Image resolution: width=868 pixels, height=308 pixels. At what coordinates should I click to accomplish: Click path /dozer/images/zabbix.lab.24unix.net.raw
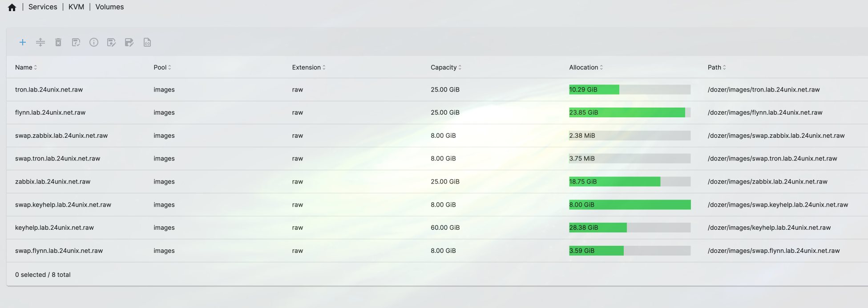point(767,182)
